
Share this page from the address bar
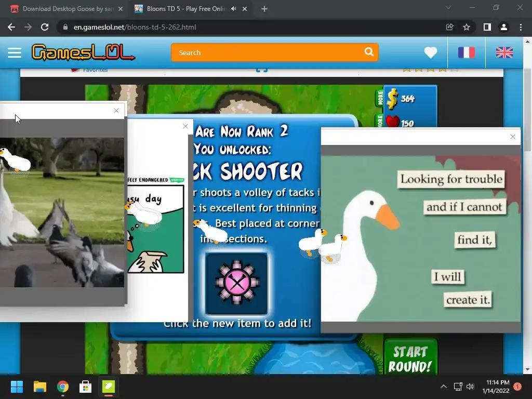pyautogui.click(x=449, y=27)
